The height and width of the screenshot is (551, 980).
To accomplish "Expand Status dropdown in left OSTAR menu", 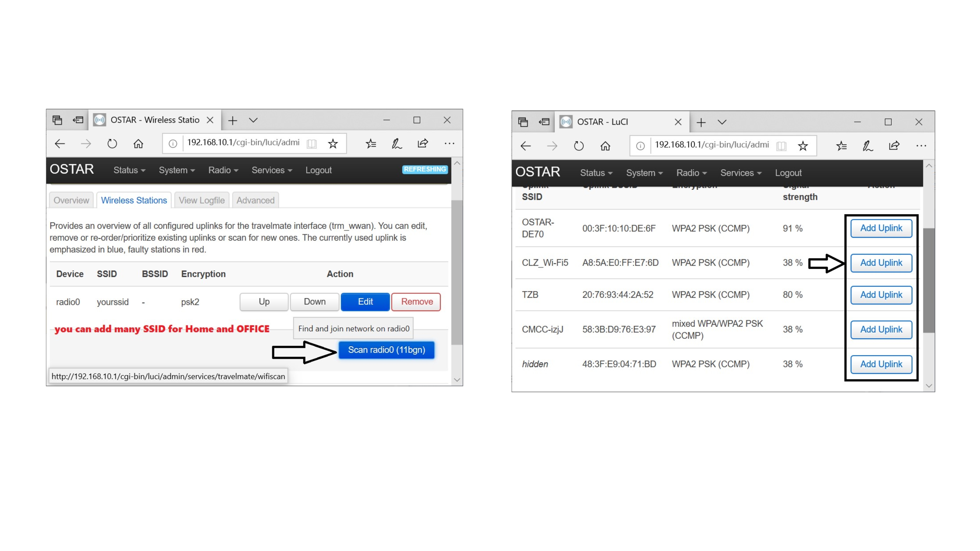I will coord(129,170).
